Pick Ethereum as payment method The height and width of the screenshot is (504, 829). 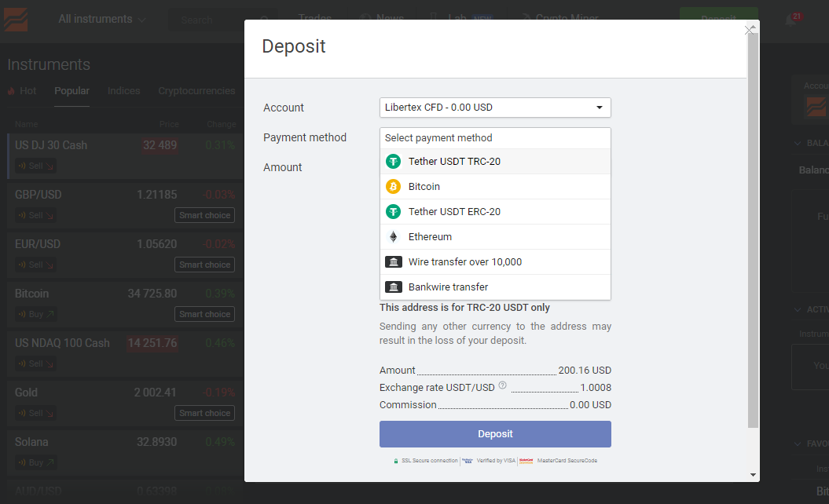coord(495,236)
